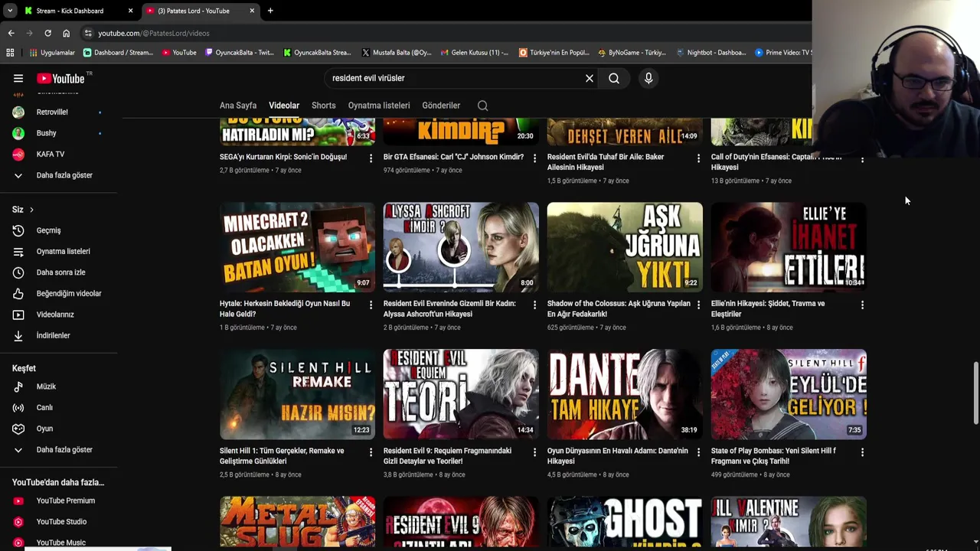
Task: Click the page vertical scrollbar thumb
Action: [x=975, y=392]
